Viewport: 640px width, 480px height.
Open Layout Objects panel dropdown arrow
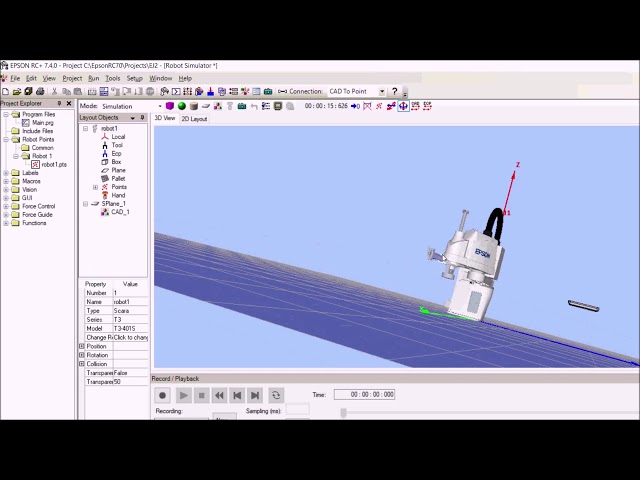(x=132, y=118)
